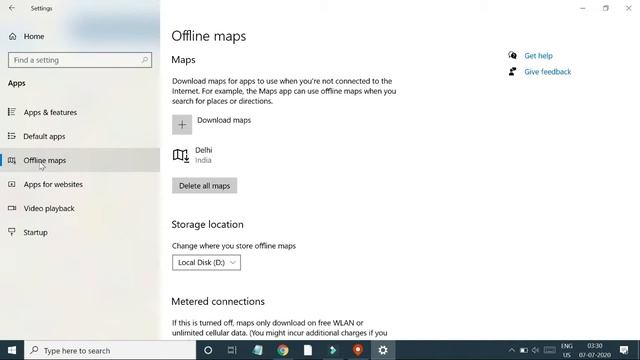640x360 pixels.
Task: Click the back arrow in Settings
Action: tap(12, 8)
